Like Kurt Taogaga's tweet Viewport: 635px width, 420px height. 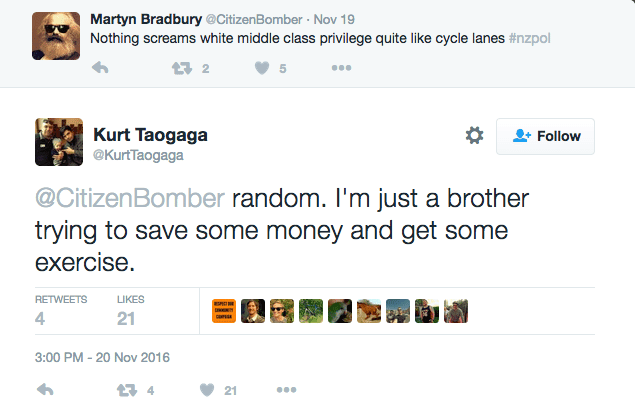(x=207, y=390)
